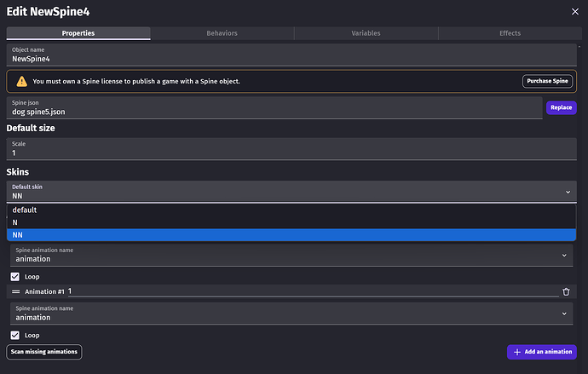Click the yellow warning triangle icon
The width and height of the screenshot is (588, 374).
point(22,81)
